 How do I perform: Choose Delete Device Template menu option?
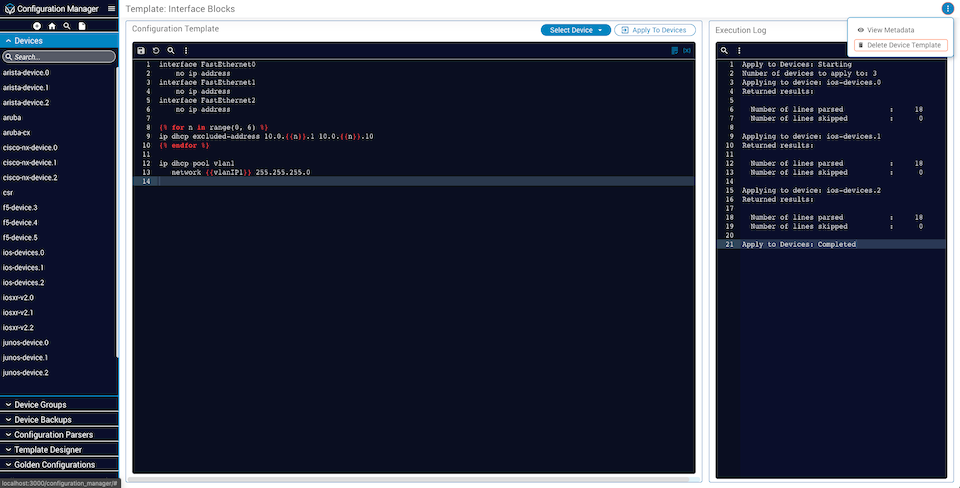(x=898, y=45)
